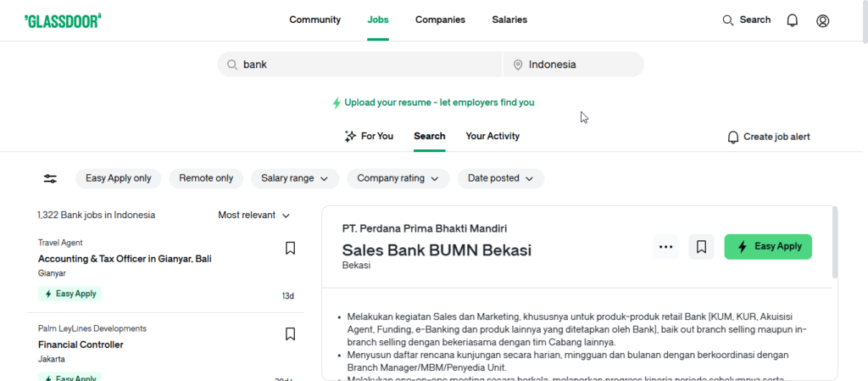Switch to Your Activity tab
Screen dimensions: 868x381
point(492,137)
